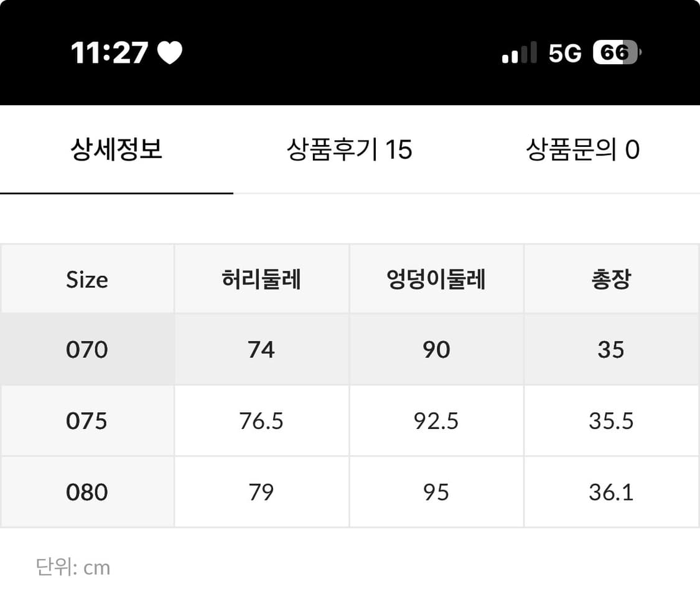The width and height of the screenshot is (700, 602).
Task: Tap the 허리둘레 column header
Action: (x=261, y=280)
